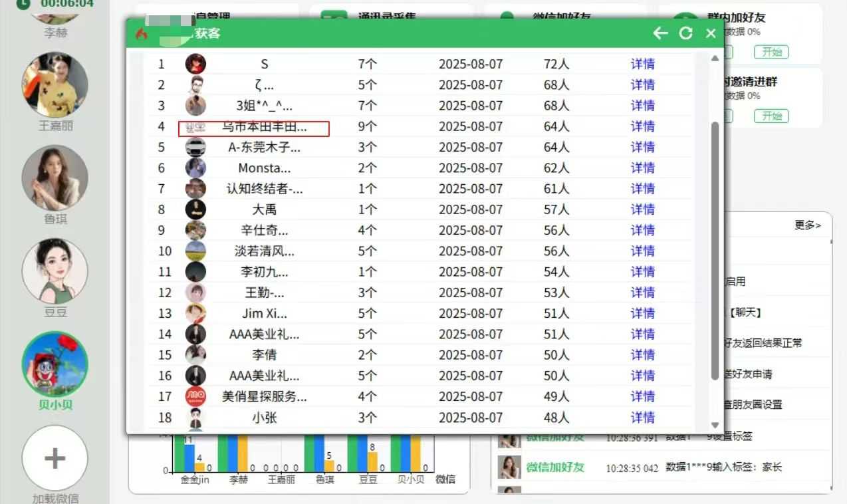This screenshot has height=504, width=847.
Task: Select the 王嘉丽 account avatar
Action: point(55,85)
